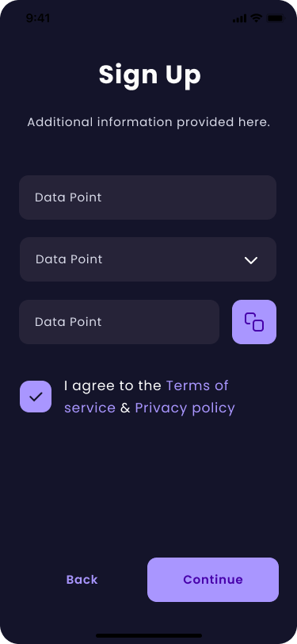Click the 9:41 clock in status bar
Screen dimensions: 297x644
(x=38, y=18)
